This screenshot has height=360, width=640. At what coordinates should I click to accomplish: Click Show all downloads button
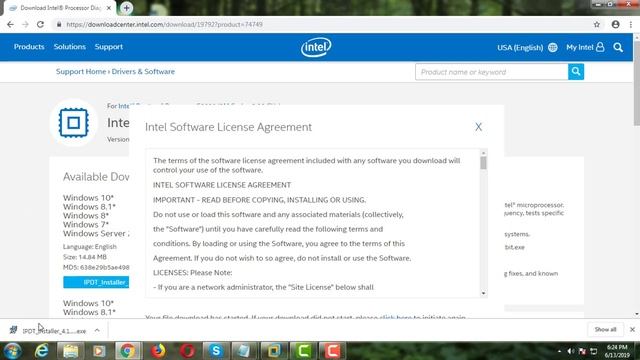pos(605,329)
